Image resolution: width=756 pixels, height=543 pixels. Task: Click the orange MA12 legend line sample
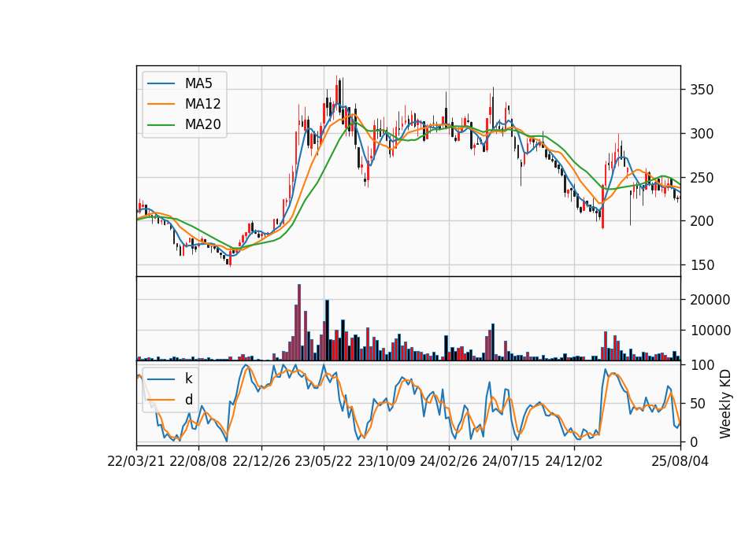coord(161,104)
